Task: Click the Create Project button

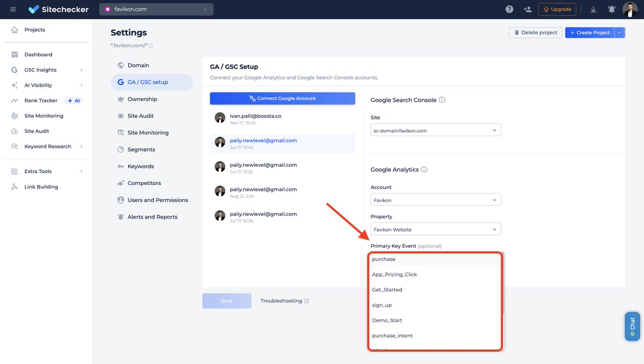Action: [x=590, y=33]
